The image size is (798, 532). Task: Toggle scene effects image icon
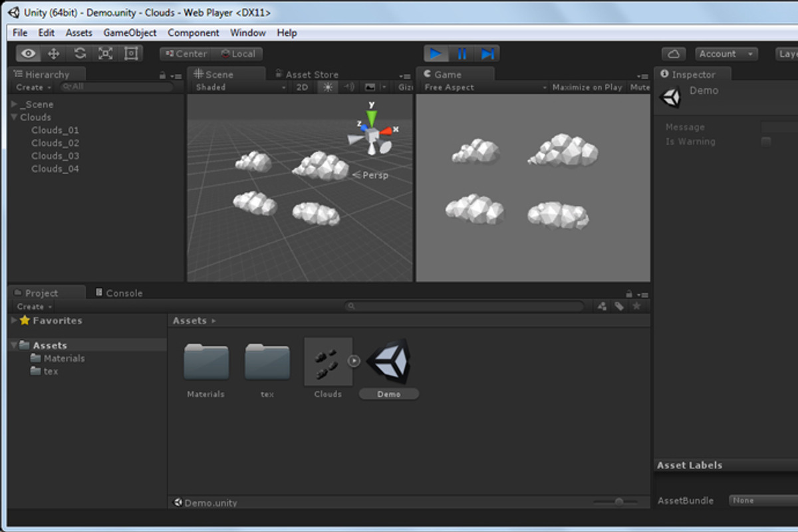coord(370,87)
